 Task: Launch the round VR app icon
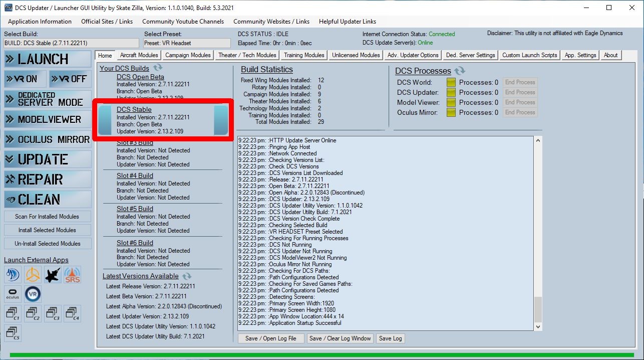click(33, 294)
